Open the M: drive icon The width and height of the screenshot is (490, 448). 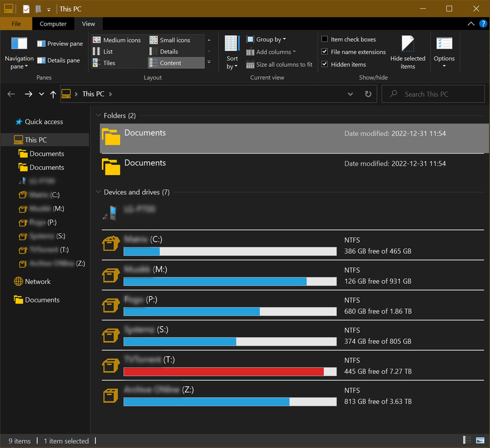(x=111, y=275)
